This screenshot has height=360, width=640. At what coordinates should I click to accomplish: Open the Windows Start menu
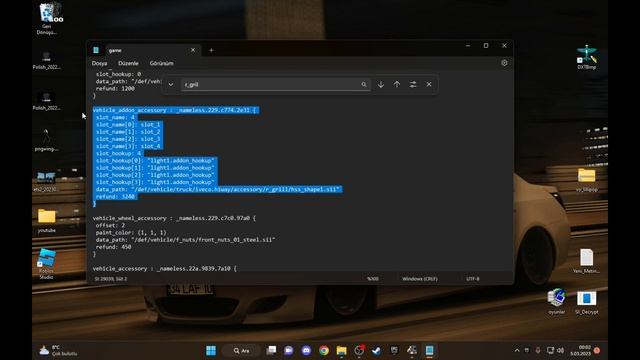coord(211,350)
